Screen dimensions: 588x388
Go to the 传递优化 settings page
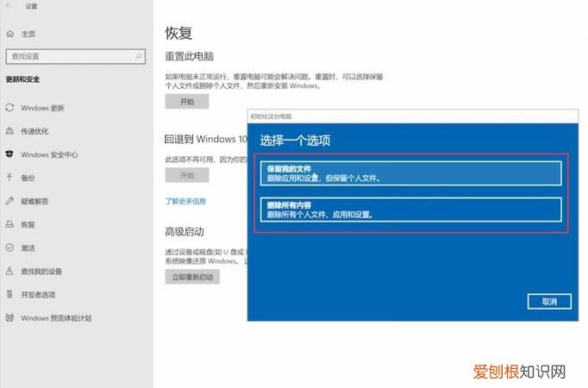coord(34,131)
